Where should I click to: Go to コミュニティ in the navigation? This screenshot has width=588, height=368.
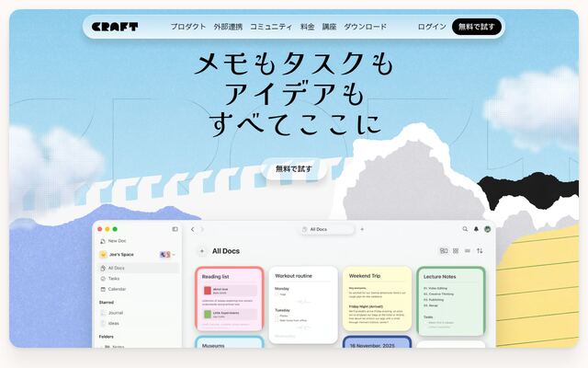click(271, 27)
